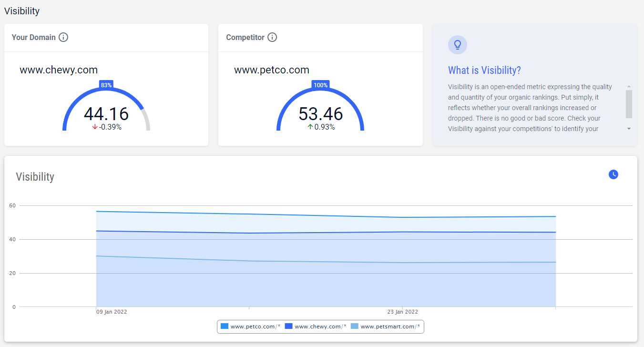Click the Competitor info icon

(x=272, y=37)
